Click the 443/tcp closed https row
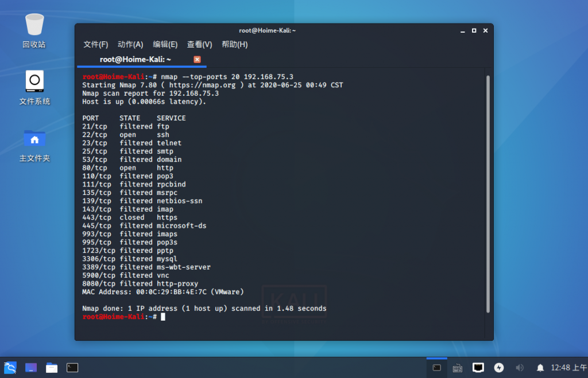Screen dimensions: 588x378 point(130,217)
